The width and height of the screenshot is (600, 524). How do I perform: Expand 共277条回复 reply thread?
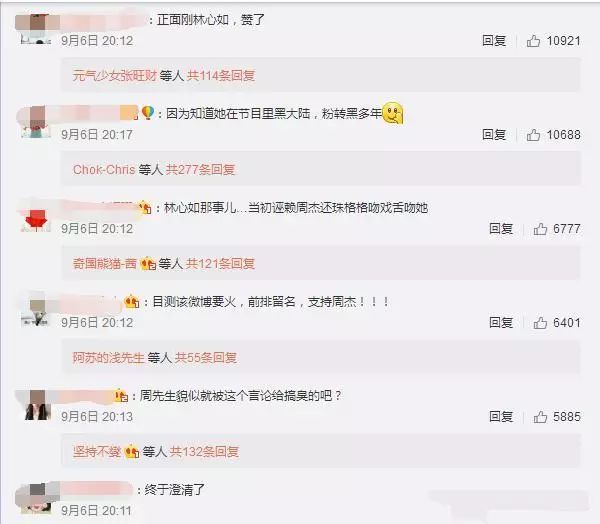tap(200, 170)
